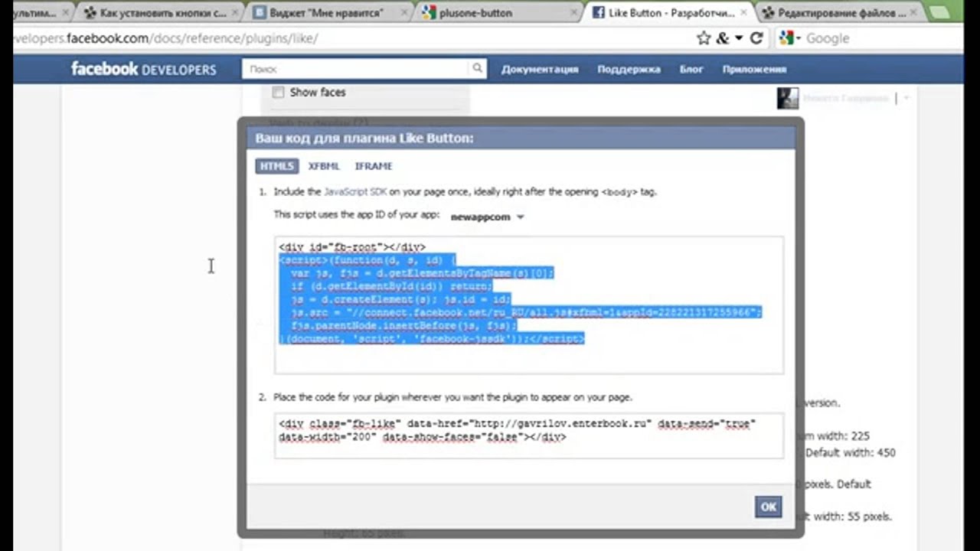This screenshot has width=980, height=551.
Task: Click the dialog title "Ваш код для плагина Like Button:"
Action: [364, 138]
